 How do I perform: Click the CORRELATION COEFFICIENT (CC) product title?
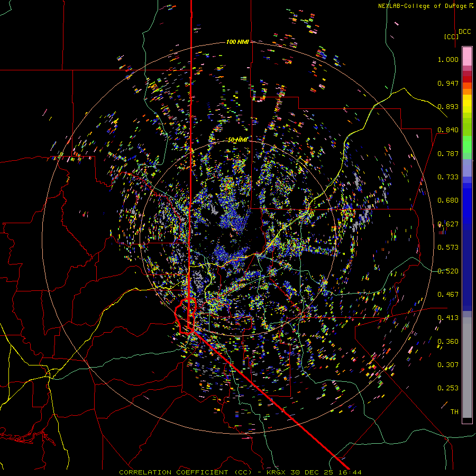(185, 472)
